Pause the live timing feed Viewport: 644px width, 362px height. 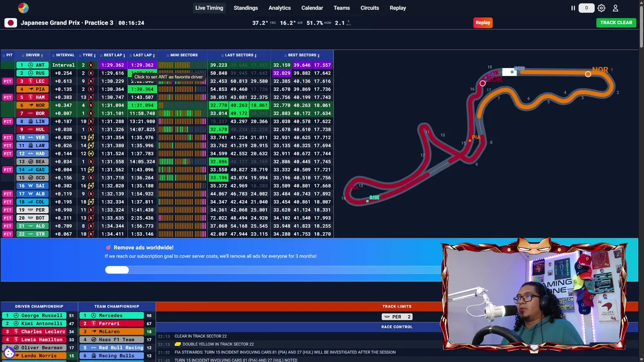573,8
